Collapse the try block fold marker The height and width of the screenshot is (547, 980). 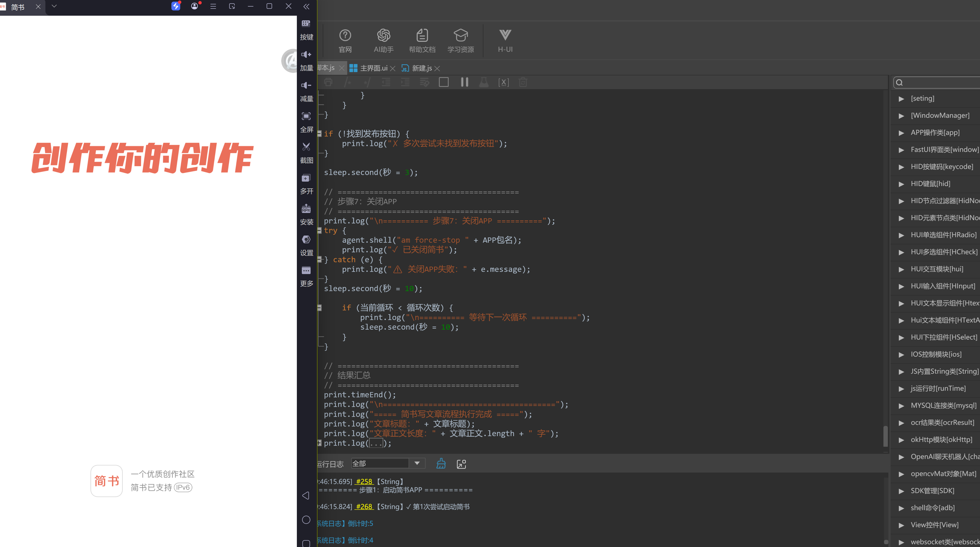click(320, 231)
